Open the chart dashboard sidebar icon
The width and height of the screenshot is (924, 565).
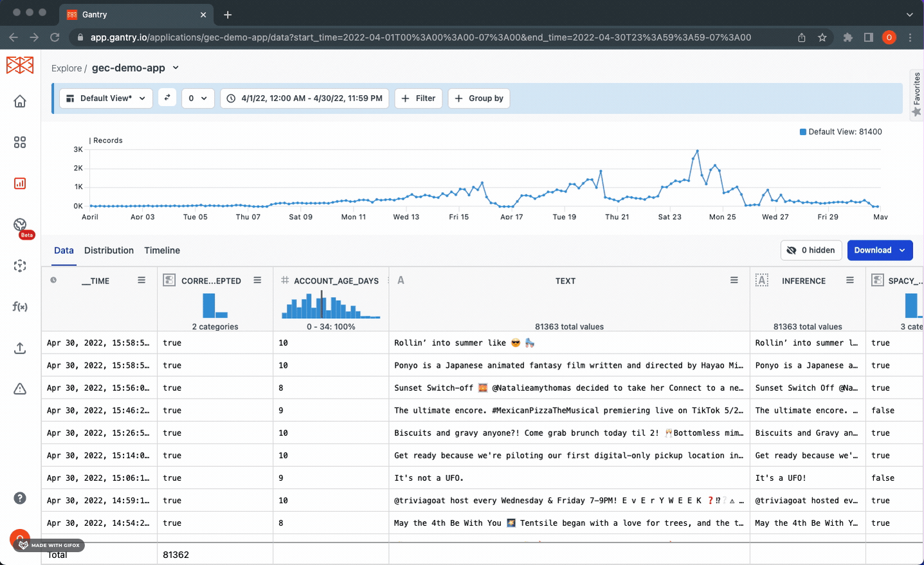tap(20, 183)
